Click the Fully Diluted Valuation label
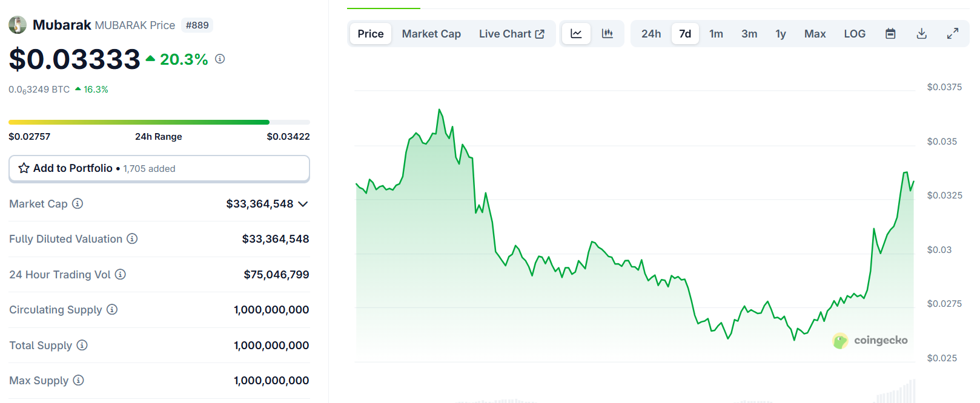Image resolution: width=980 pixels, height=403 pixels. 65,239
